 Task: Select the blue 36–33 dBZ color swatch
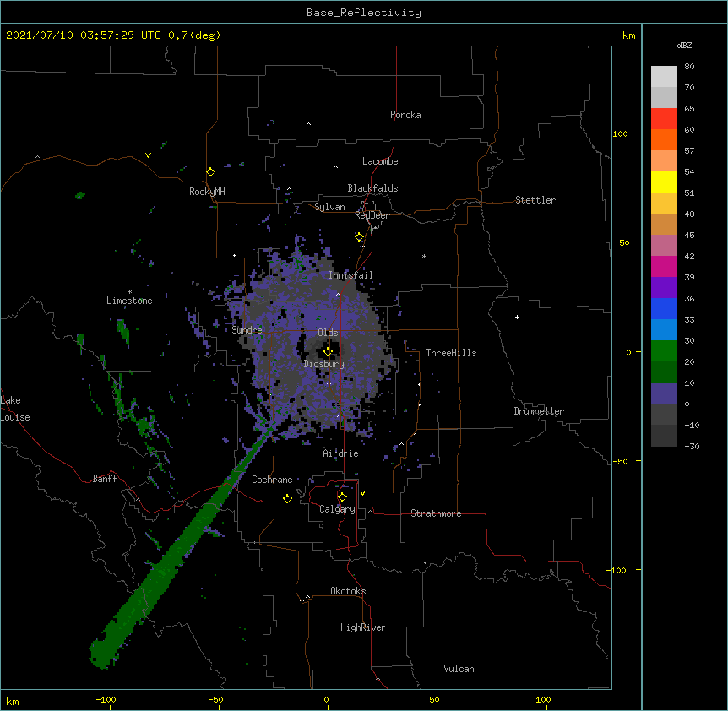[x=664, y=308]
